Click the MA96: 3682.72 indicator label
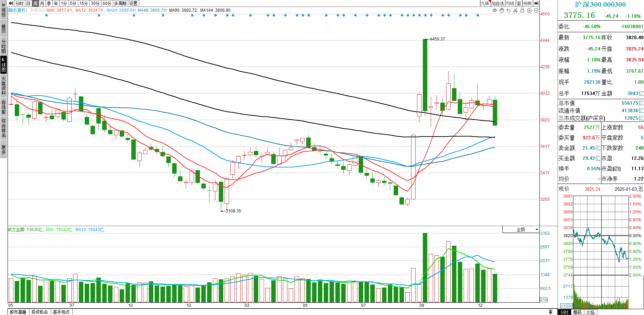 click(x=183, y=10)
